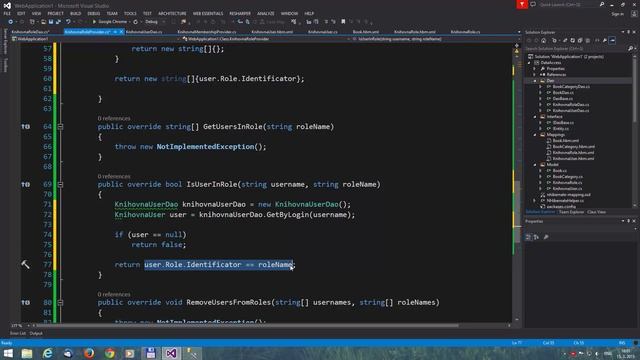The height and width of the screenshot is (360, 640).
Task: Collapse the GetUsersInRole method outline
Action: (x=60, y=127)
